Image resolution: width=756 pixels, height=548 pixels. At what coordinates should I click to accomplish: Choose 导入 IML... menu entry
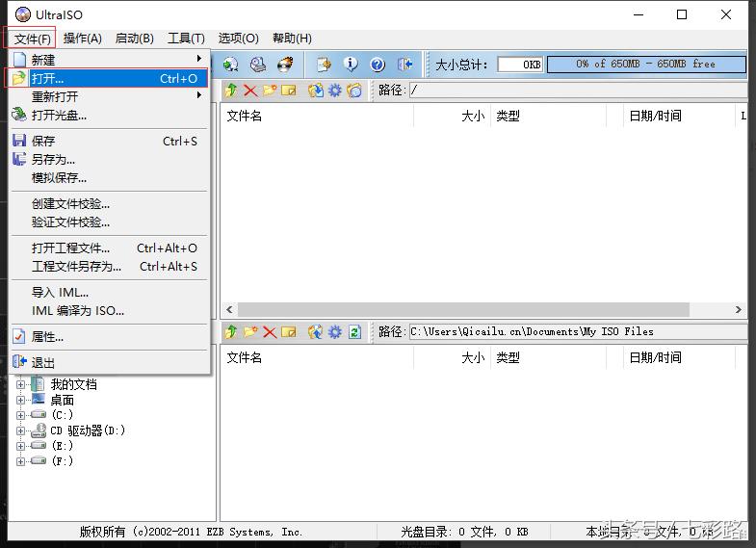pos(109,293)
